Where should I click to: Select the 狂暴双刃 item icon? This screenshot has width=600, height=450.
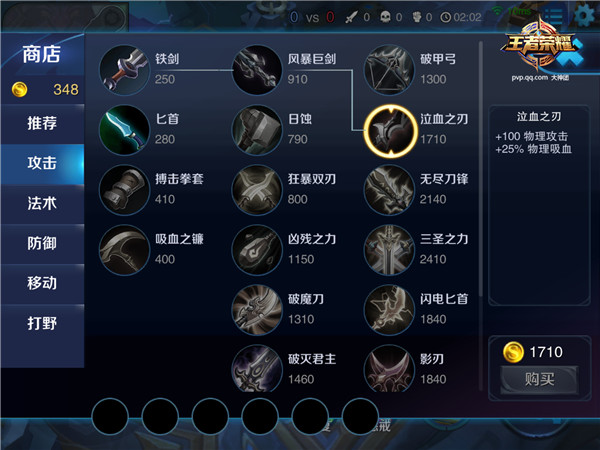pos(257,190)
